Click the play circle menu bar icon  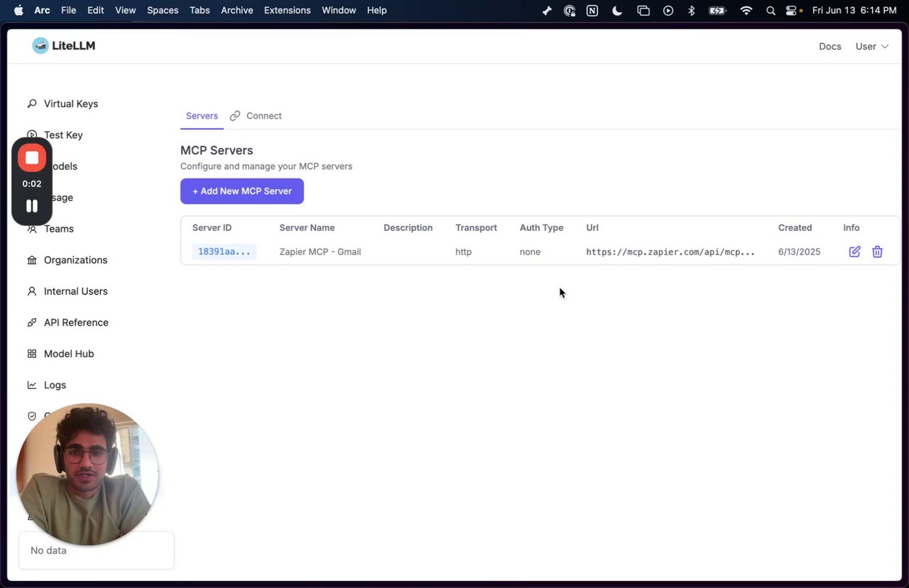point(668,11)
